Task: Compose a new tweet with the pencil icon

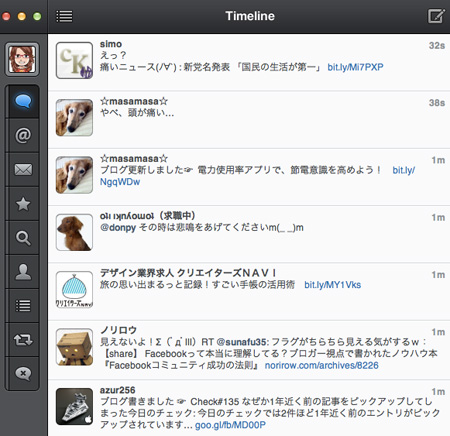Action: pos(436,16)
